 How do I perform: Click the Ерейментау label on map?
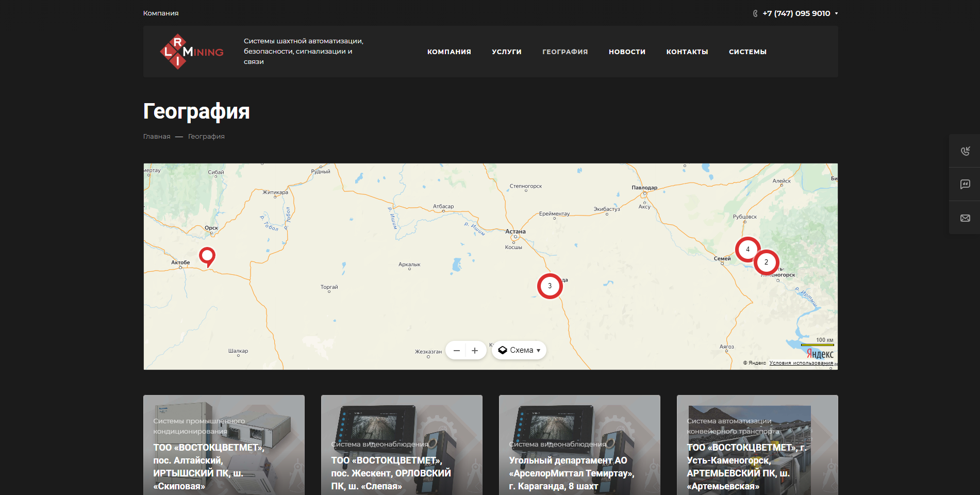tap(554, 213)
